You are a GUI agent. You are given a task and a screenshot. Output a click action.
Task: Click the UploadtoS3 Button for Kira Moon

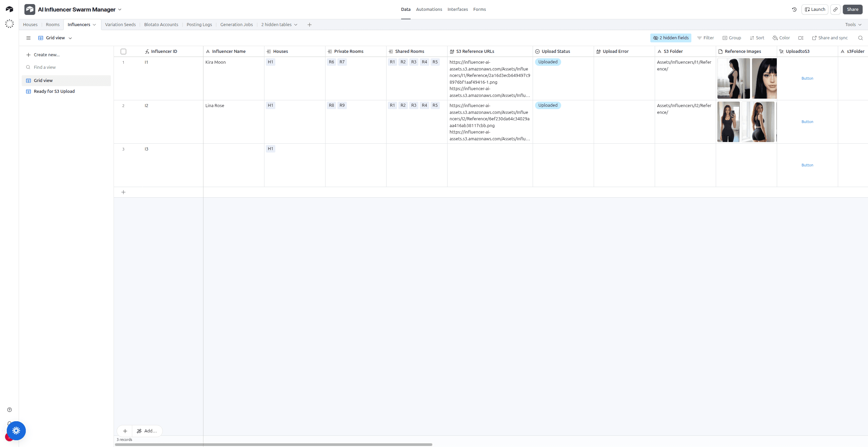pos(807,79)
